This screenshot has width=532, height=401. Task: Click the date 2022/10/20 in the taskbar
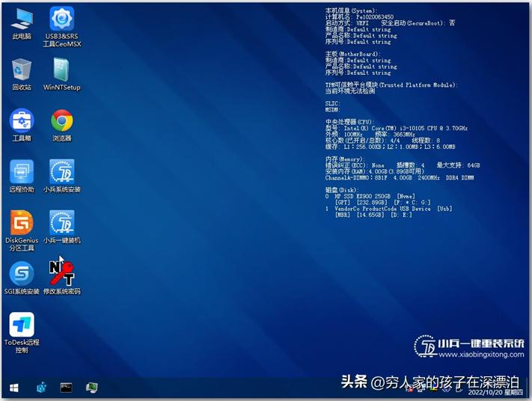485,393
